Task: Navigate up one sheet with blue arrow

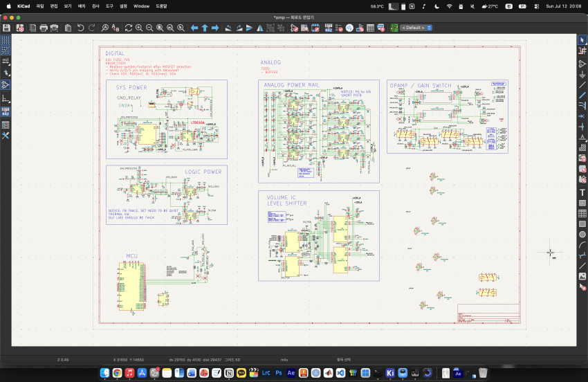Action: 205,28
